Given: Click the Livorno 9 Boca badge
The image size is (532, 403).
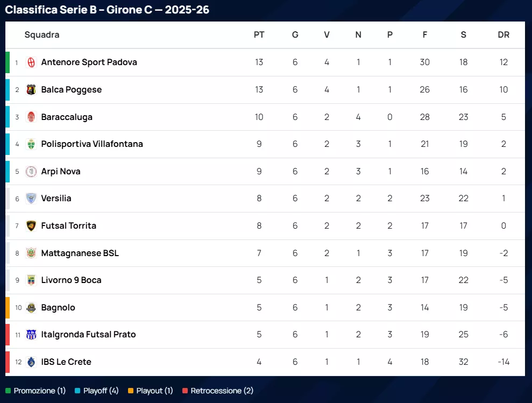Looking at the screenshot, I should pos(31,280).
